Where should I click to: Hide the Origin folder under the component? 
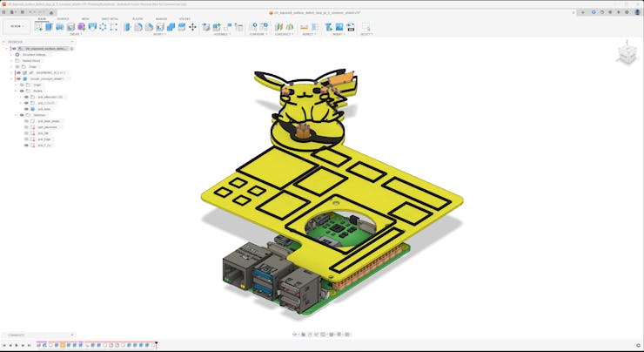[21, 85]
